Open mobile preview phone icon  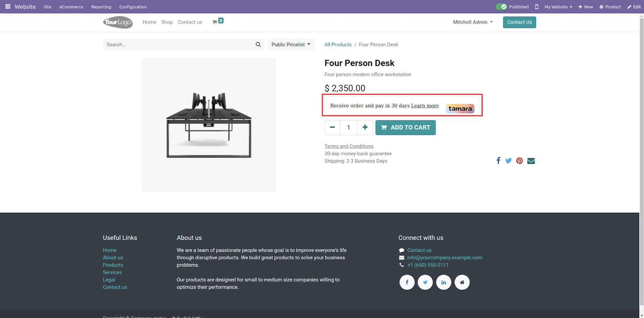pyautogui.click(x=537, y=7)
